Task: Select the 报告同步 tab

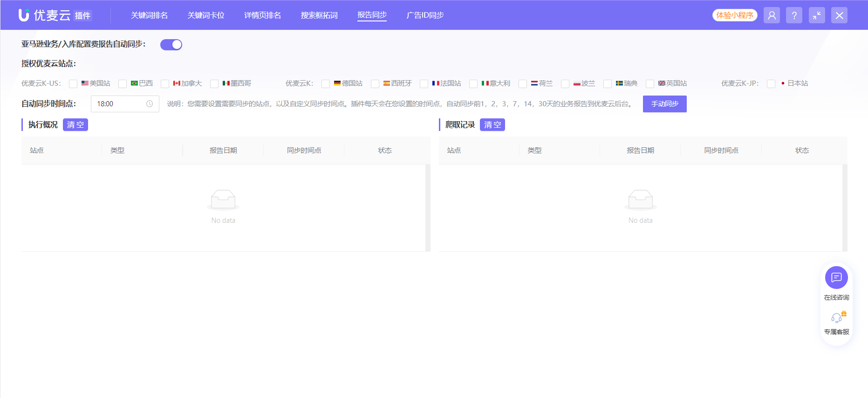Action: pos(372,15)
